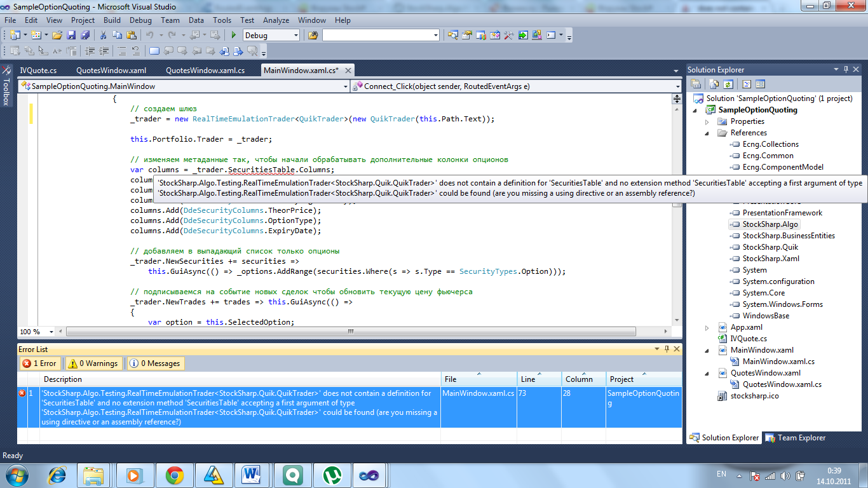The height and width of the screenshot is (488, 868).
Task: Cut selection using the scissors icon
Action: tap(102, 36)
